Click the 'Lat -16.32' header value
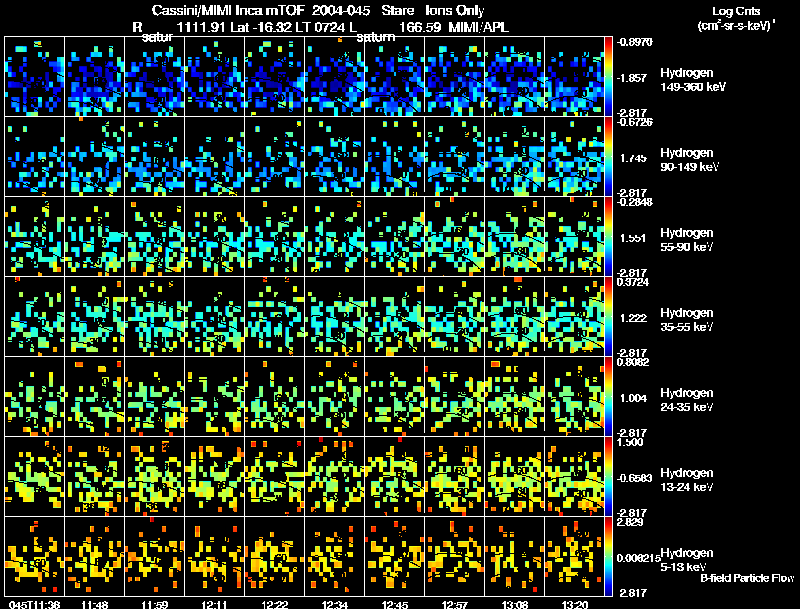The image size is (800, 609). 263,27
